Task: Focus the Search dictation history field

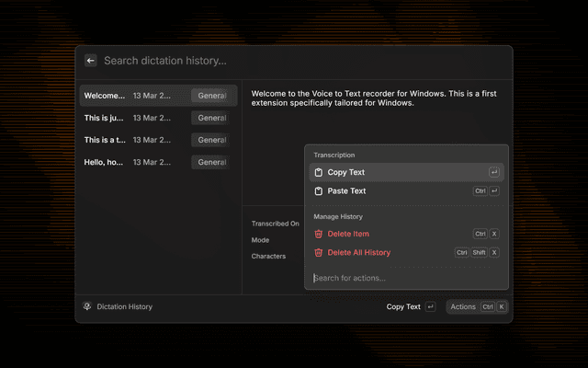Action: point(276,61)
